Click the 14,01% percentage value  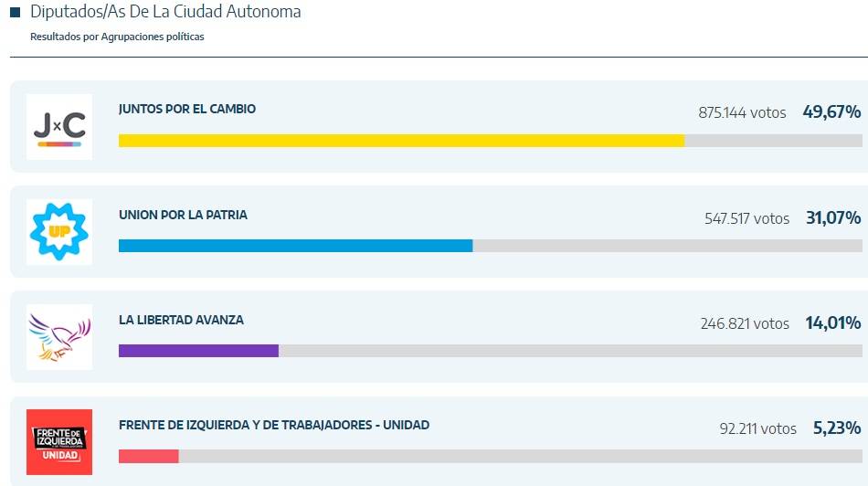(x=832, y=322)
